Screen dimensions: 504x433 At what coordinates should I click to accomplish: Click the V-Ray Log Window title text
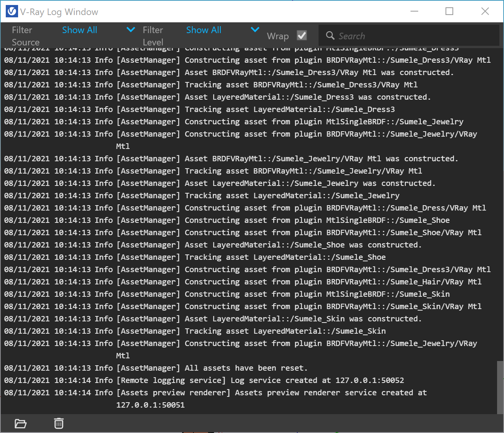(59, 12)
